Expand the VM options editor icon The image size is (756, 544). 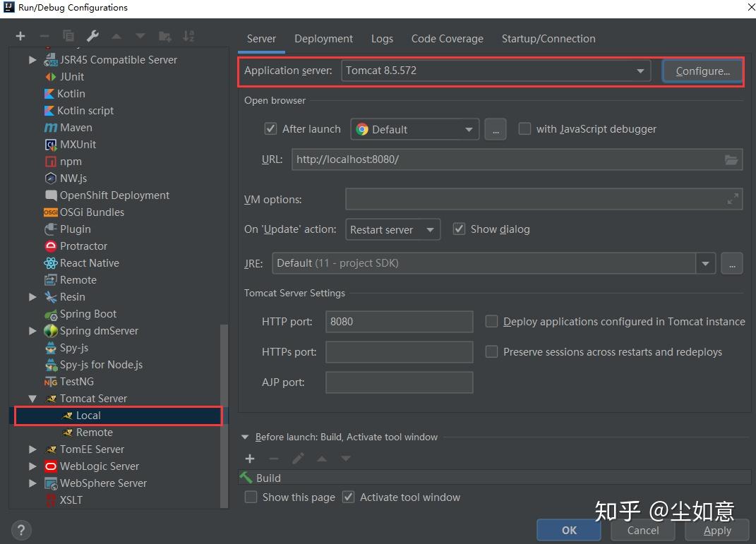[733, 198]
